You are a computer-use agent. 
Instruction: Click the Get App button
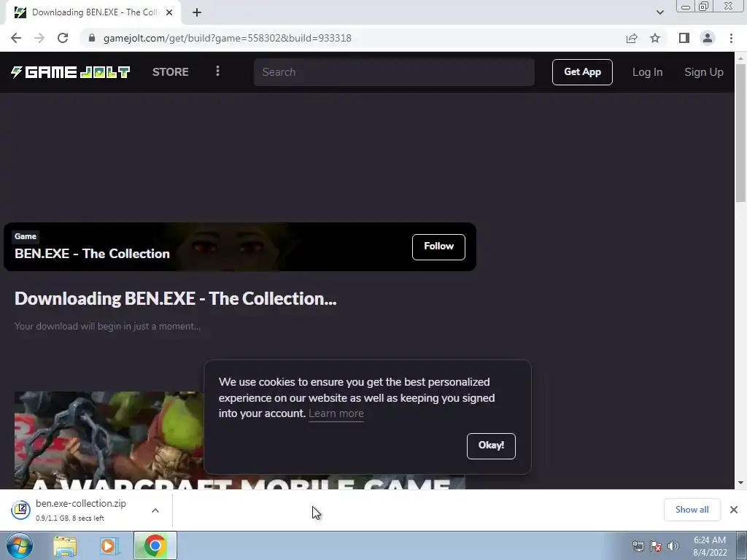pos(582,72)
